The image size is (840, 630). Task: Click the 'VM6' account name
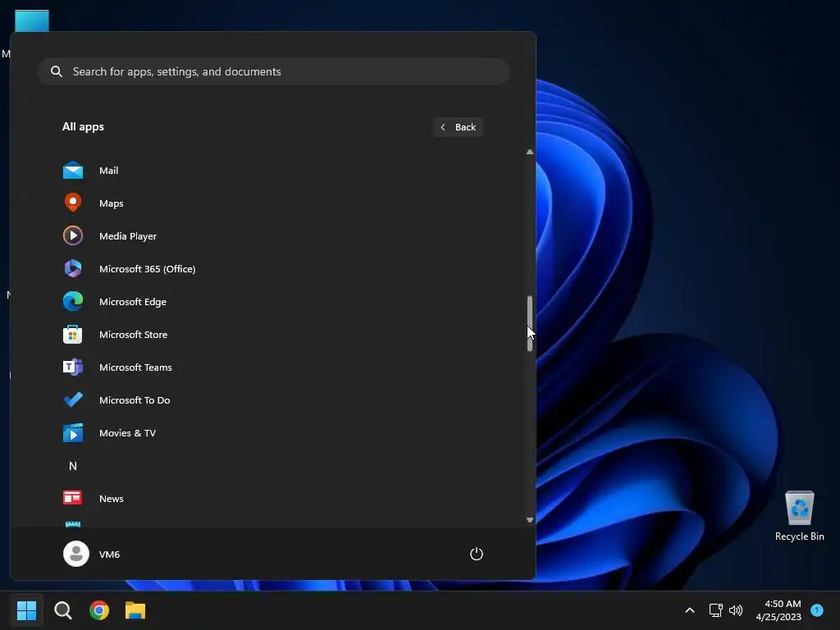(109, 555)
